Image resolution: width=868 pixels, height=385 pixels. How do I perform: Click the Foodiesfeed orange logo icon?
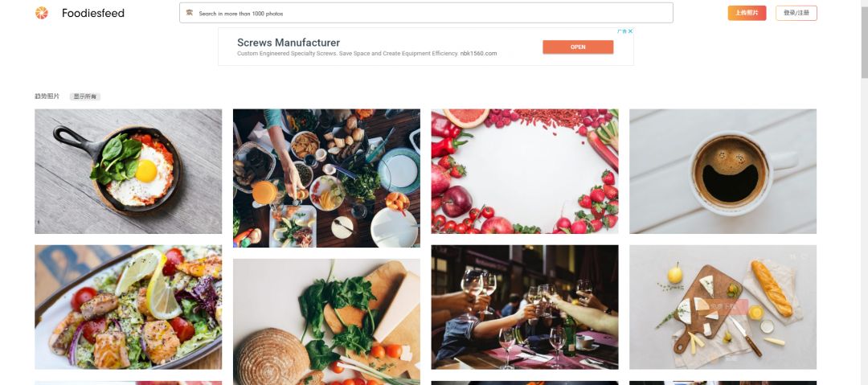[x=42, y=13]
